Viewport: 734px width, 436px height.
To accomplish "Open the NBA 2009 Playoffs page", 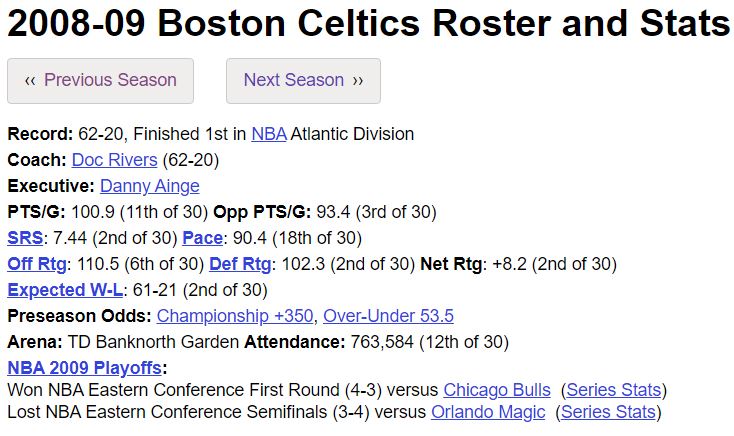I will pos(84,368).
